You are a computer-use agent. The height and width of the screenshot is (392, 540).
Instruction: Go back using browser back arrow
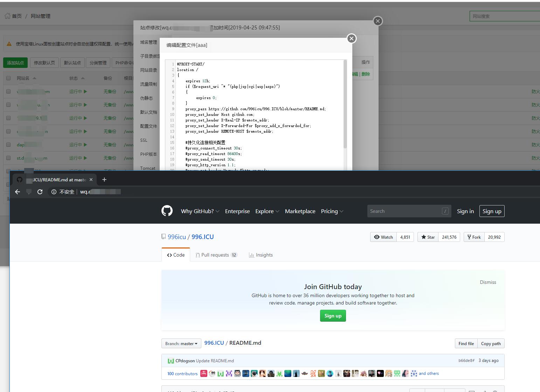click(x=18, y=192)
